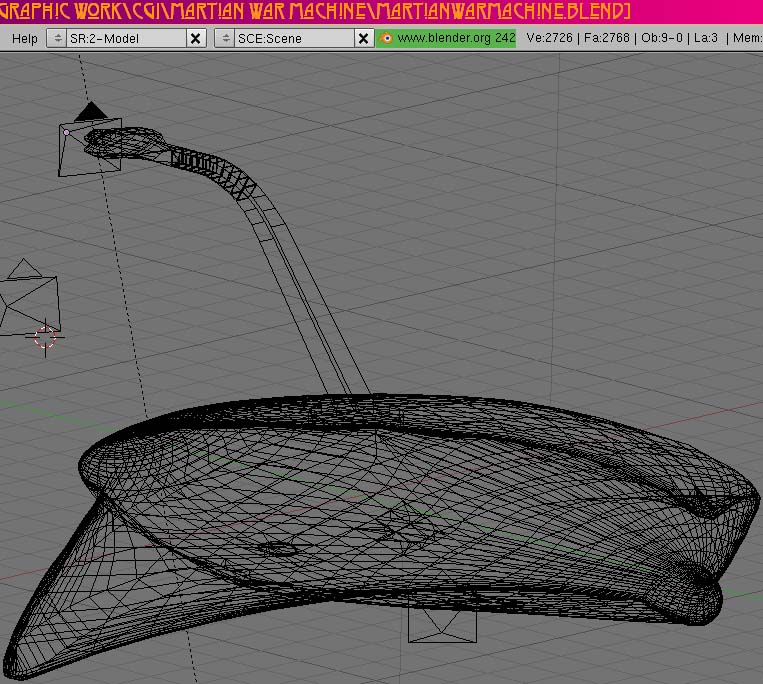Click the SCE:Scene name field
The image size is (763, 684).
pyautogui.click(x=292, y=38)
